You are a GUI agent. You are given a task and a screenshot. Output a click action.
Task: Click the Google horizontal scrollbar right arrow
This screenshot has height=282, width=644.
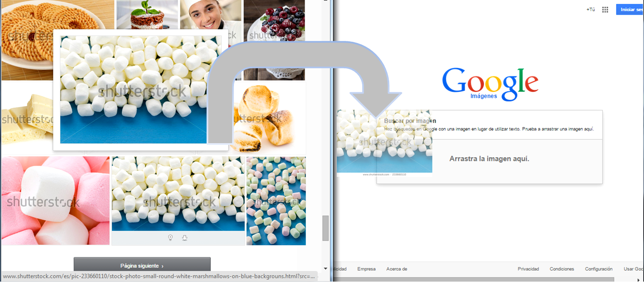(x=639, y=279)
